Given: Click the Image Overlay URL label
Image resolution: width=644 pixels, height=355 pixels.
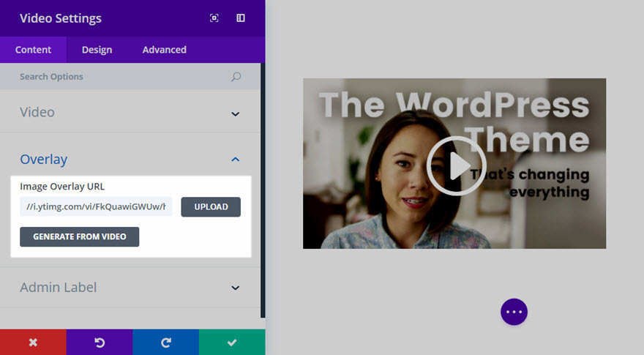Looking at the screenshot, I should [x=62, y=187].
